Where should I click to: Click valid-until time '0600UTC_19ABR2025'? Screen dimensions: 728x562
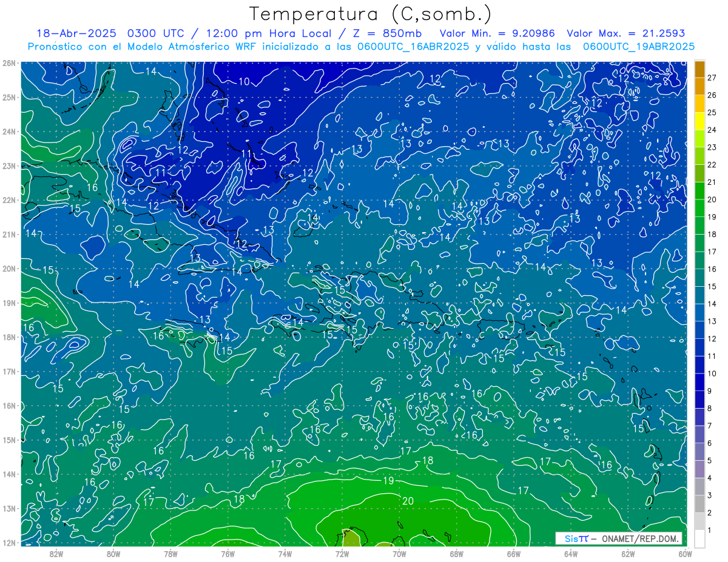click(639, 47)
